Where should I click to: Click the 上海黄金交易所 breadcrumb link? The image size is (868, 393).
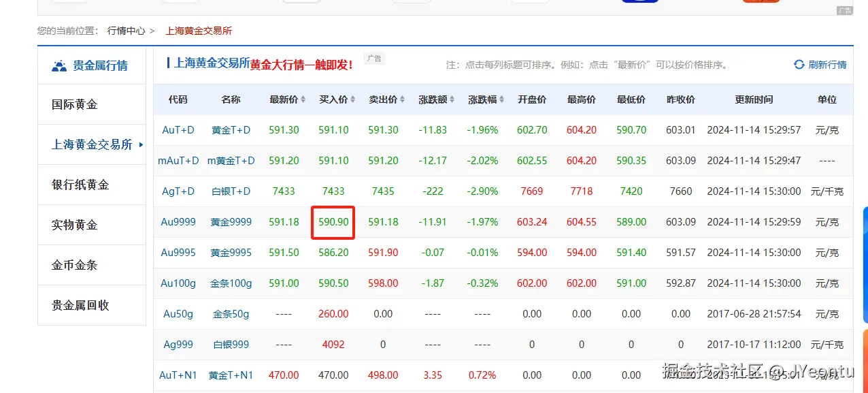click(199, 31)
